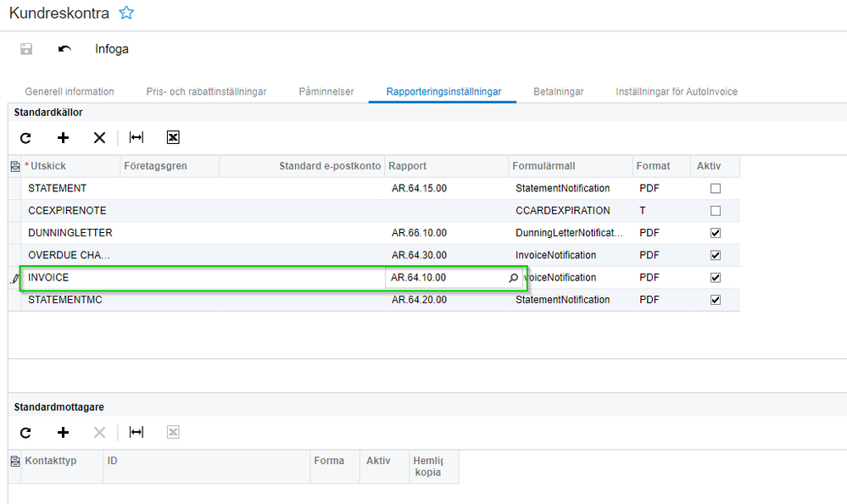Click Standardmottagare grid notes column icon
Image resolution: width=847 pixels, height=504 pixels.
(x=15, y=461)
